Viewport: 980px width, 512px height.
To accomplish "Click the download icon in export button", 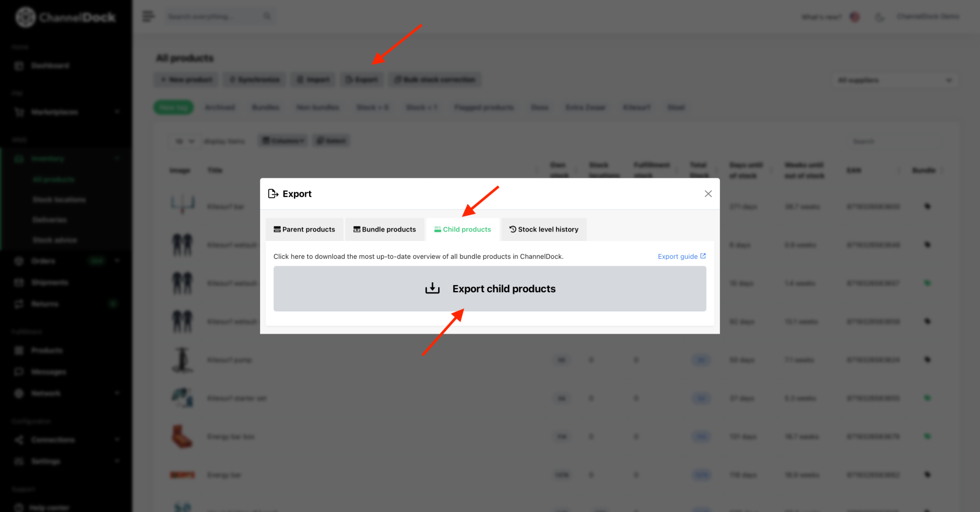I will tap(432, 288).
